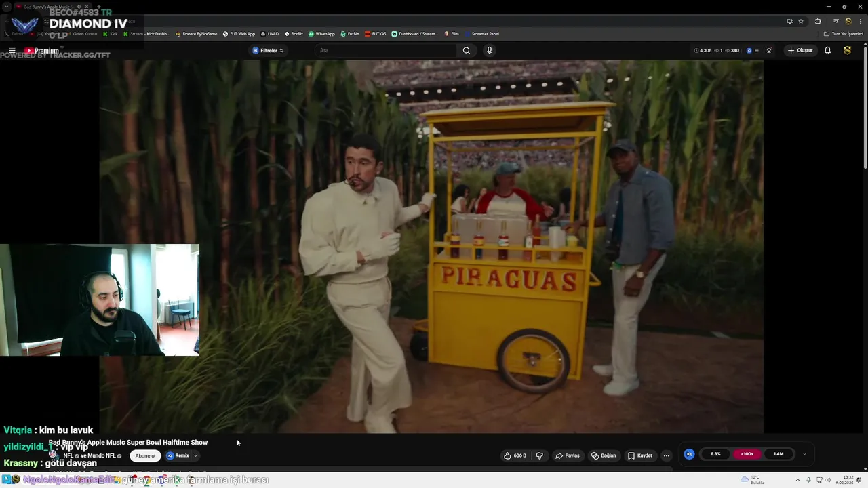The width and height of the screenshot is (868, 488).
Task: Open the NFL channel link
Action: (x=68, y=455)
